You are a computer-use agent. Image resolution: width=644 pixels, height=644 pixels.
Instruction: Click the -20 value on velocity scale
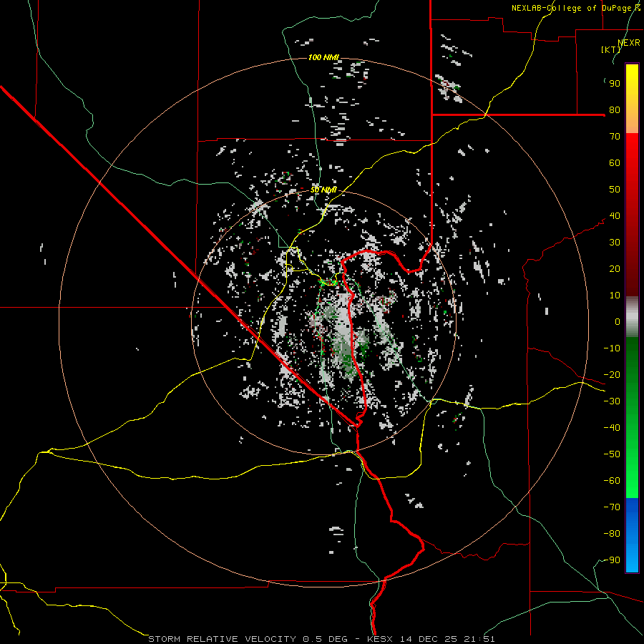pos(612,375)
